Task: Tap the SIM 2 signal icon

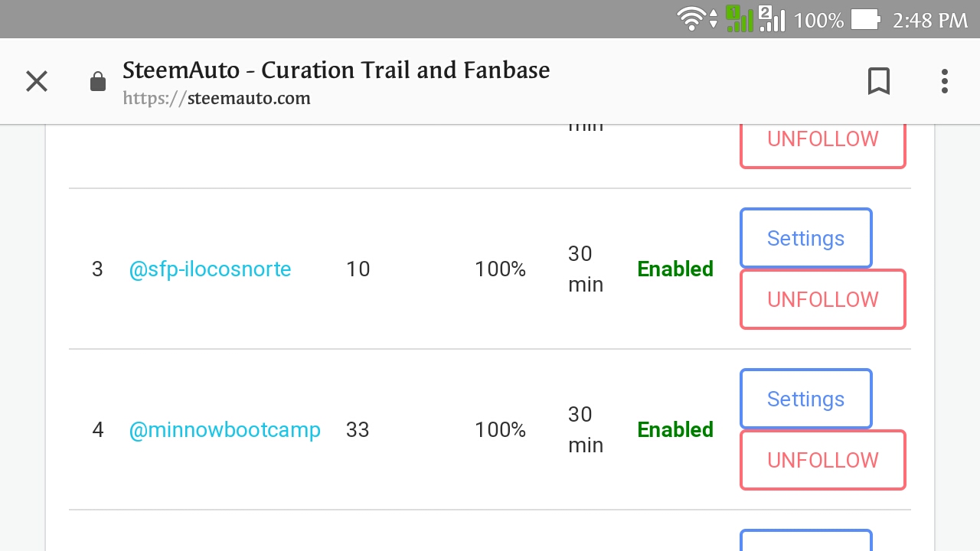Action: [772, 19]
